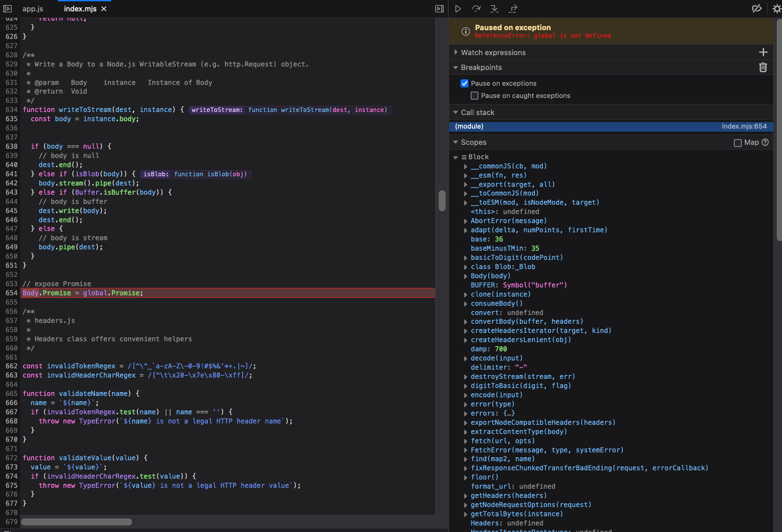Expand getNodeRequestOptions(request) entry
This screenshot has height=532, width=782.
465,505
